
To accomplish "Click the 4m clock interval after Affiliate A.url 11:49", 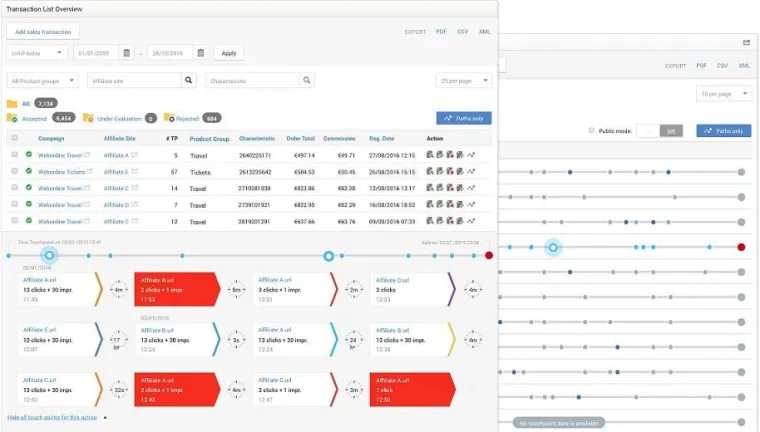I will tap(118, 289).
